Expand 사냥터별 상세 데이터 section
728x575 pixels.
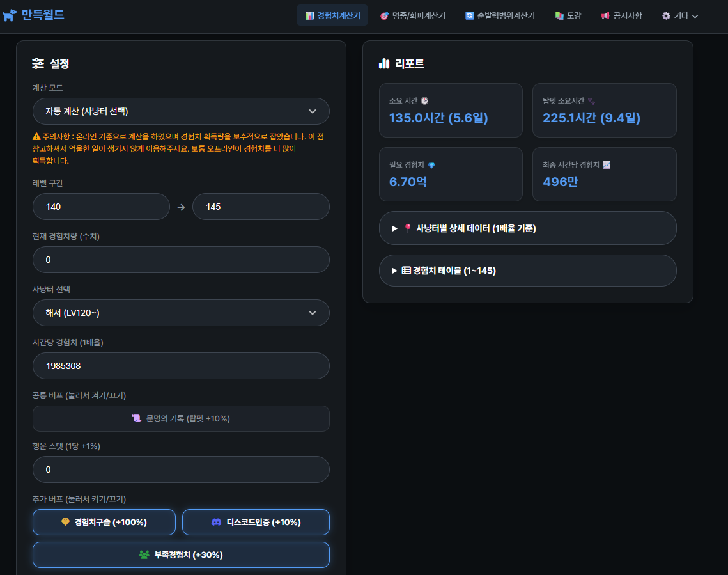(x=527, y=228)
